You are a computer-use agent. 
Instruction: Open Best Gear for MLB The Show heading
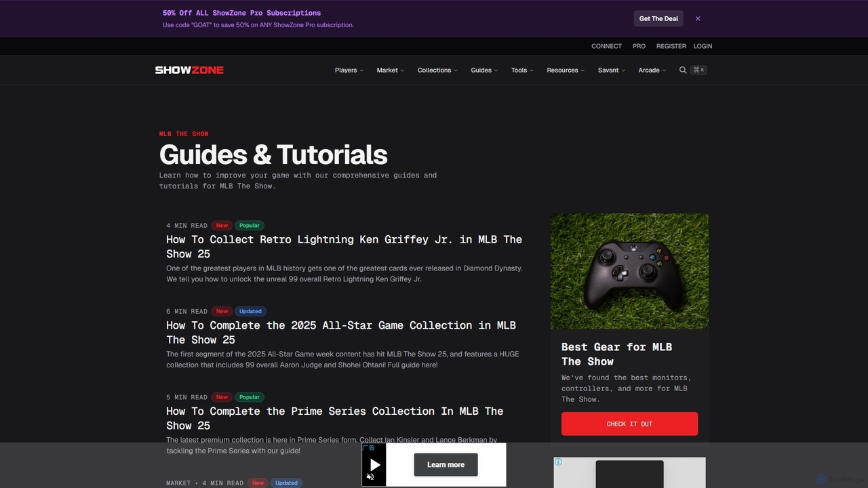click(x=616, y=354)
